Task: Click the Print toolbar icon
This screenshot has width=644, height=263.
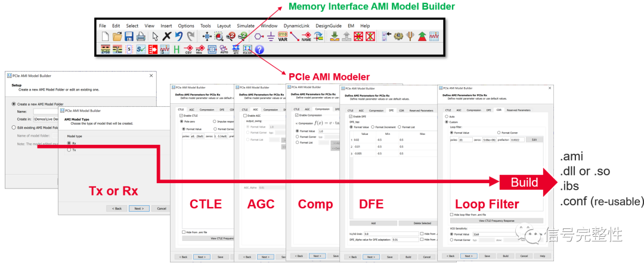Action: (x=141, y=36)
